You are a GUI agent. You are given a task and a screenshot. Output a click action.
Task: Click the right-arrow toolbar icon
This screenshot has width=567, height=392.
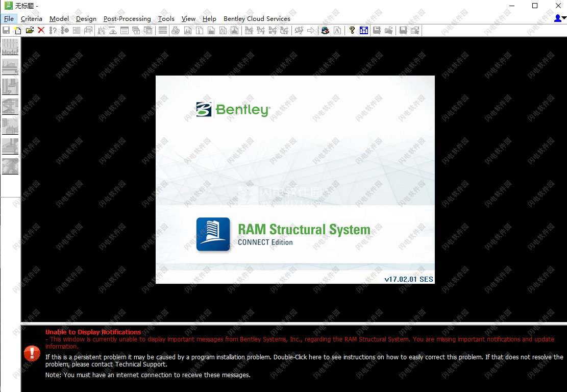coord(311,31)
